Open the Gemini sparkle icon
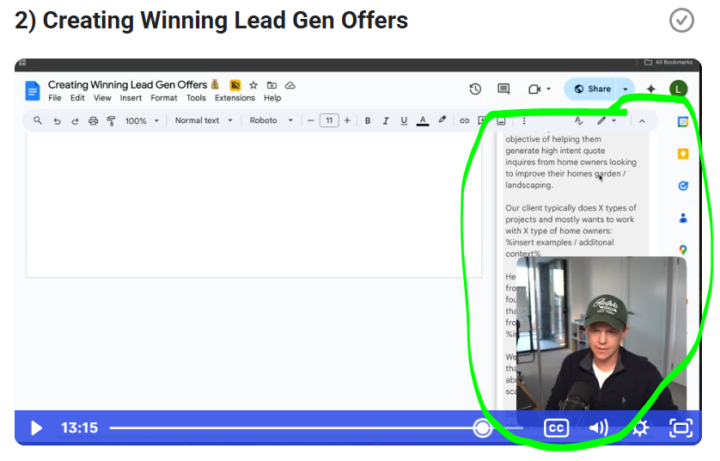Screen dimensions: 720x461 click(651, 89)
